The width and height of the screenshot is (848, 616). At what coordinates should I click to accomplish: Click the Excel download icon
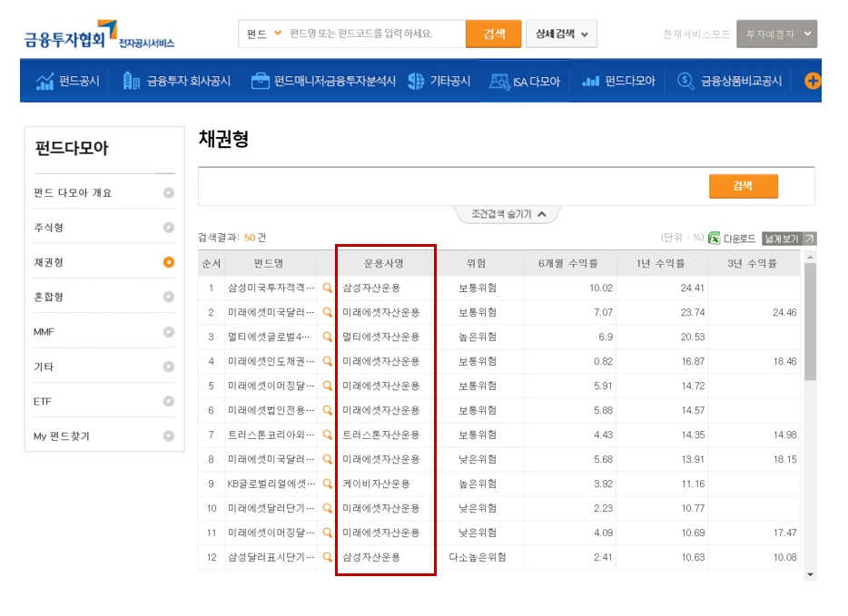[x=715, y=239]
